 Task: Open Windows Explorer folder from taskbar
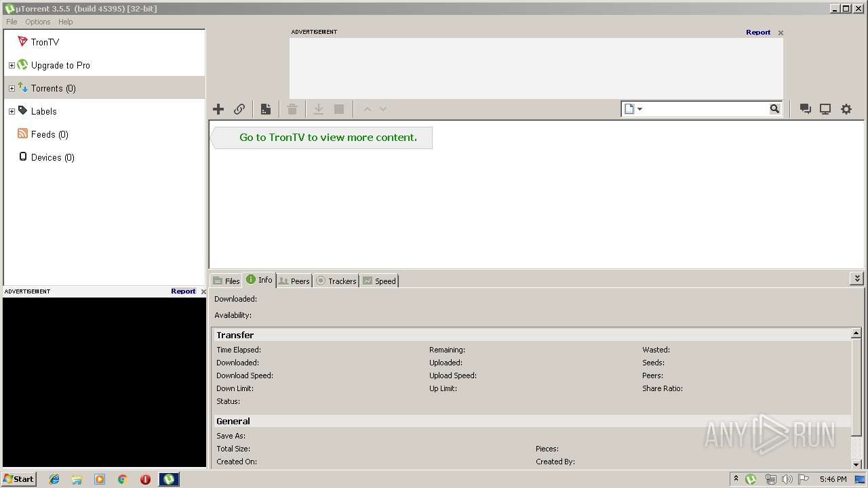pyautogui.click(x=77, y=479)
